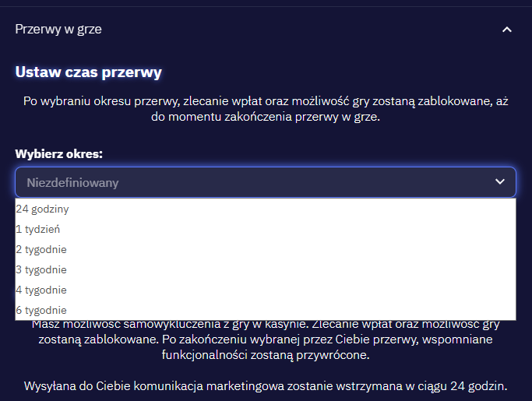Close the open period dropdown via its arrow
This screenshot has width=532, height=401.
point(500,182)
